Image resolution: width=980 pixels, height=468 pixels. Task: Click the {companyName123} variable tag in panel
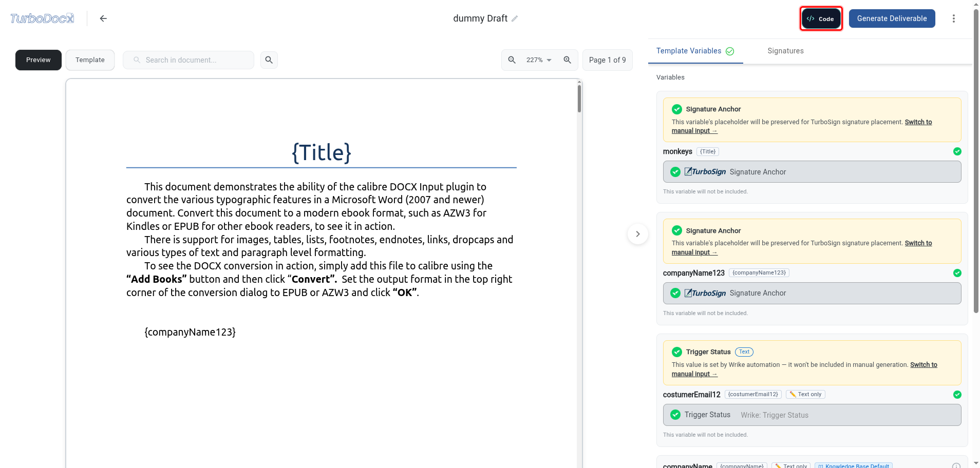coord(759,273)
